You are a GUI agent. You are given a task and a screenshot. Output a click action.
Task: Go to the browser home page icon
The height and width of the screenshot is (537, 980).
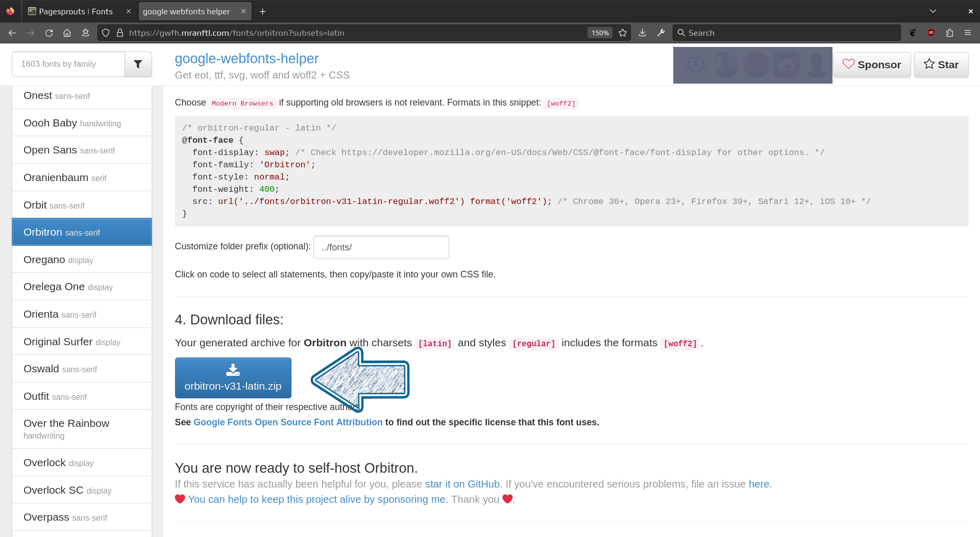click(x=67, y=33)
